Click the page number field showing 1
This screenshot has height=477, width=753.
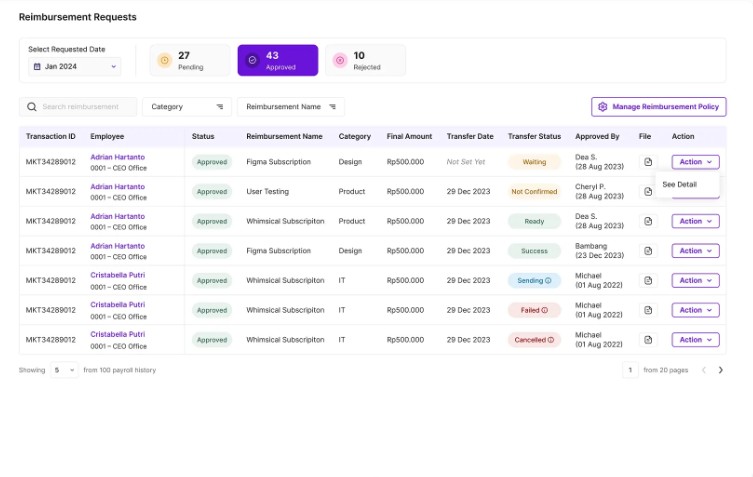[630, 370]
